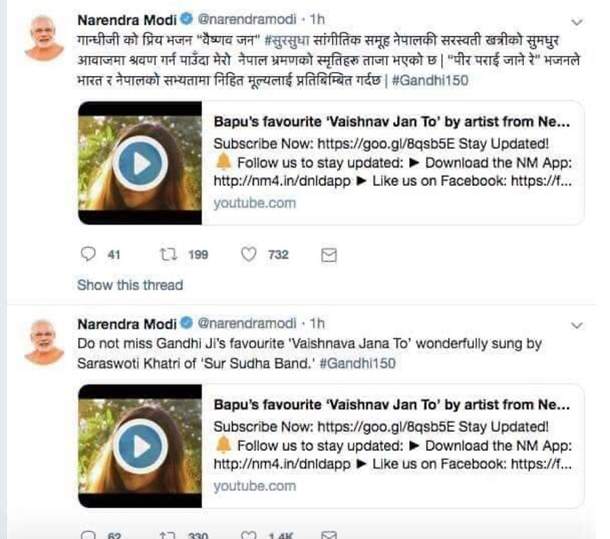The width and height of the screenshot is (610, 539).
Task: Click Narendra Modi name on second tweet
Action: 127,324
